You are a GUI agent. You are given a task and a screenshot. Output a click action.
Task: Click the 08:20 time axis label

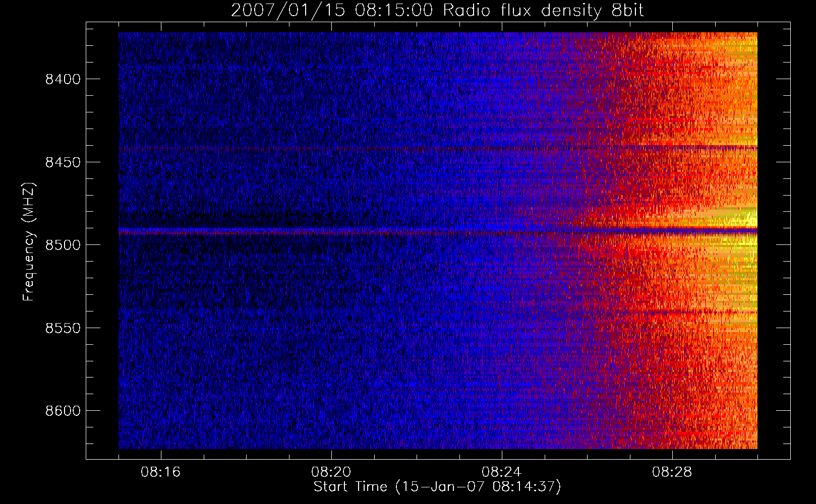[331, 472]
